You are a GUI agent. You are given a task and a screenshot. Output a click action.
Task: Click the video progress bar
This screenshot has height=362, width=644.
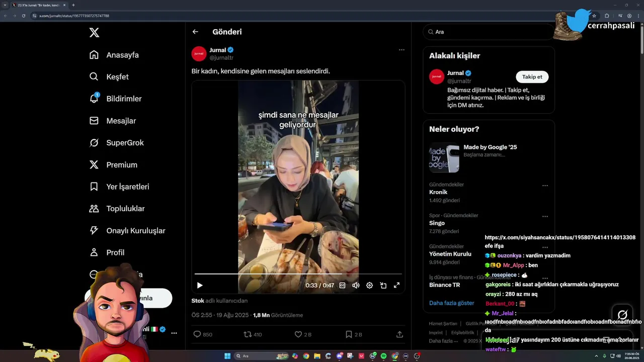pos(298,274)
